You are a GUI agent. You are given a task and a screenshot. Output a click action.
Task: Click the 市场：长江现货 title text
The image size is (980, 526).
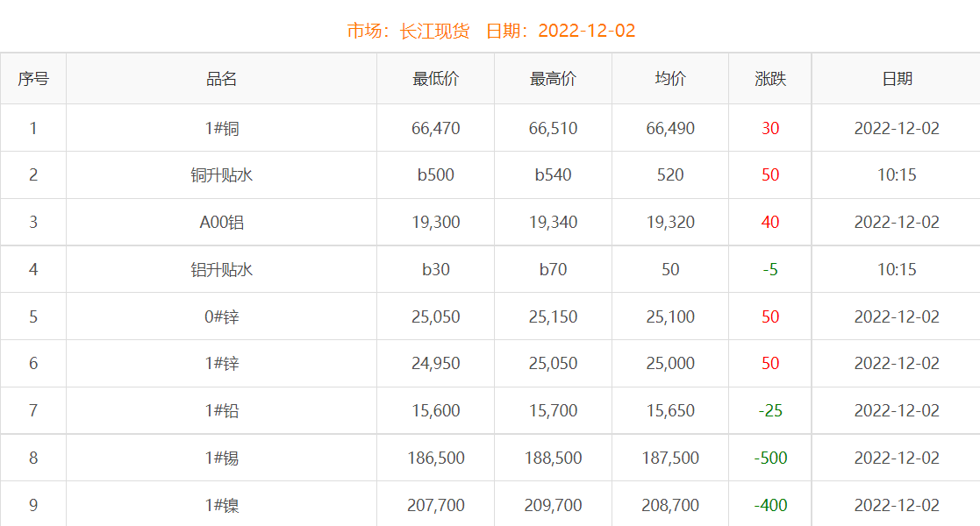408,32
